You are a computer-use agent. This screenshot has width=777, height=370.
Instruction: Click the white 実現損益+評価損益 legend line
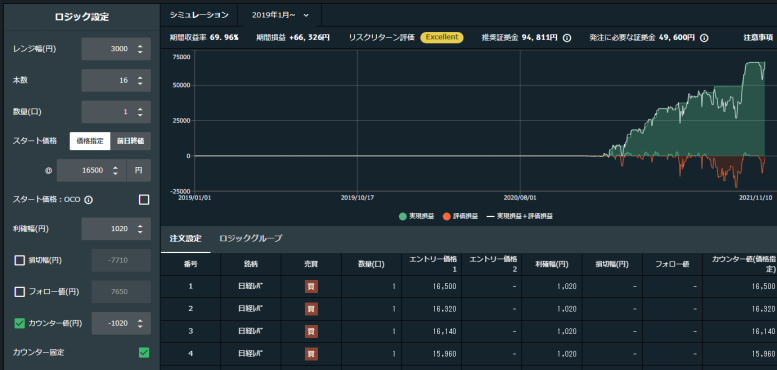[x=491, y=216]
